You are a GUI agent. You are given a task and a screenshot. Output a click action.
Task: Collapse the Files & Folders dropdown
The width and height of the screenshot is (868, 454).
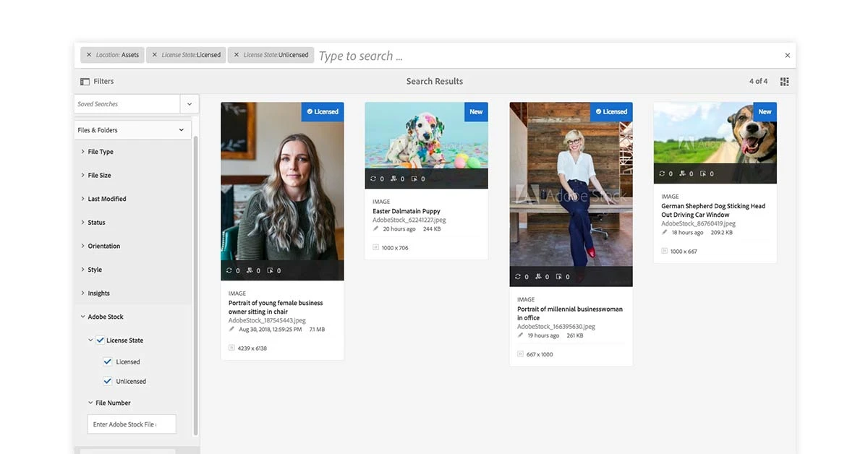click(x=180, y=129)
